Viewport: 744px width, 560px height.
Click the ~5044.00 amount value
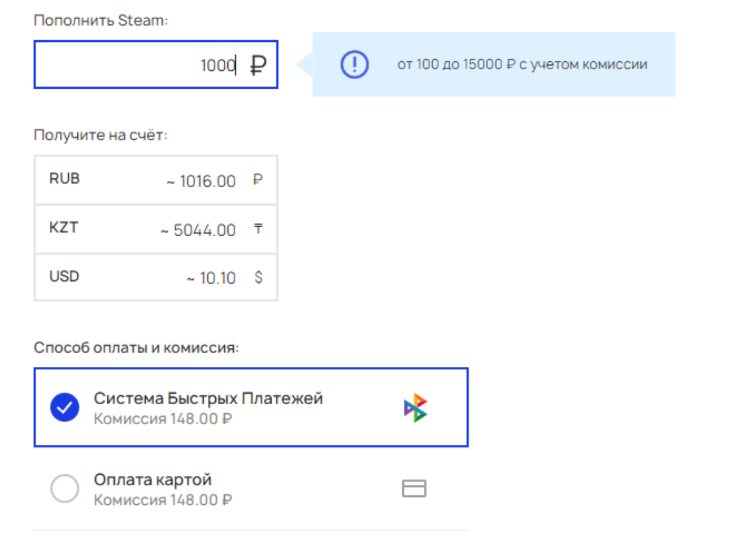198,230
